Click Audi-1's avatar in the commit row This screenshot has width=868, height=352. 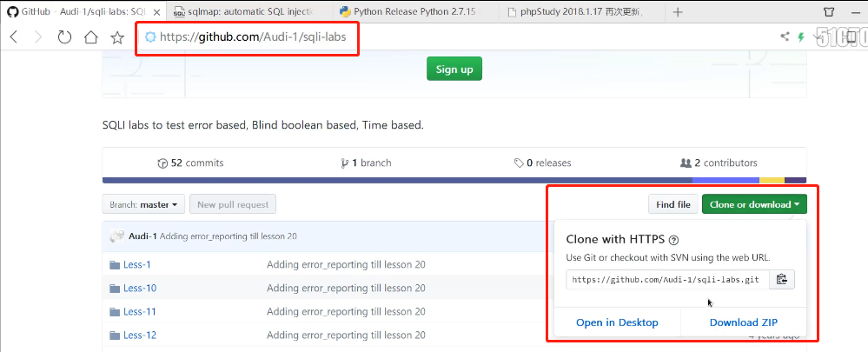116,236
